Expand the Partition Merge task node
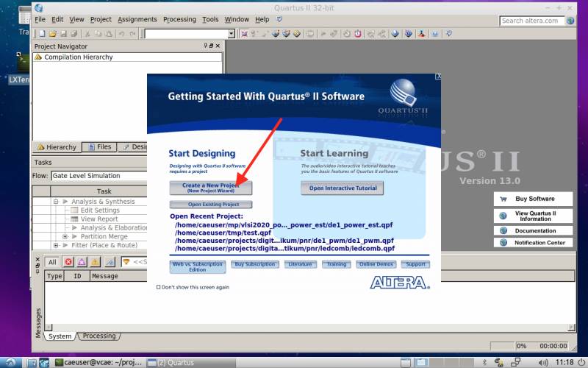The width and height of the screenshot is (588, 368). [x=65, y=237]
